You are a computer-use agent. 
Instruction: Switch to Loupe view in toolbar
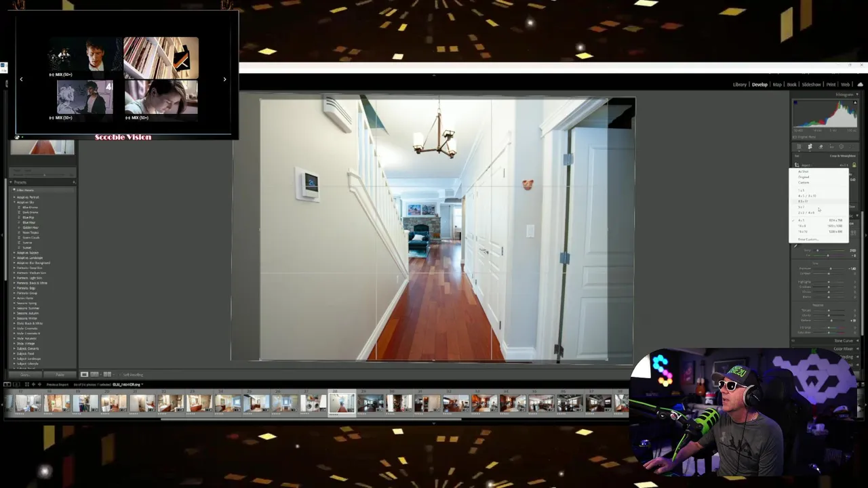click(84, 374)
